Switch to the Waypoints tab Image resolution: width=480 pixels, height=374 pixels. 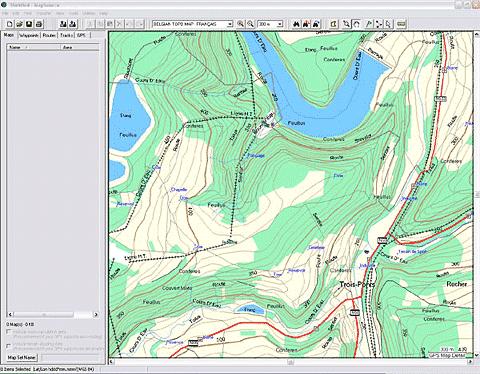(x=28, y=35)
